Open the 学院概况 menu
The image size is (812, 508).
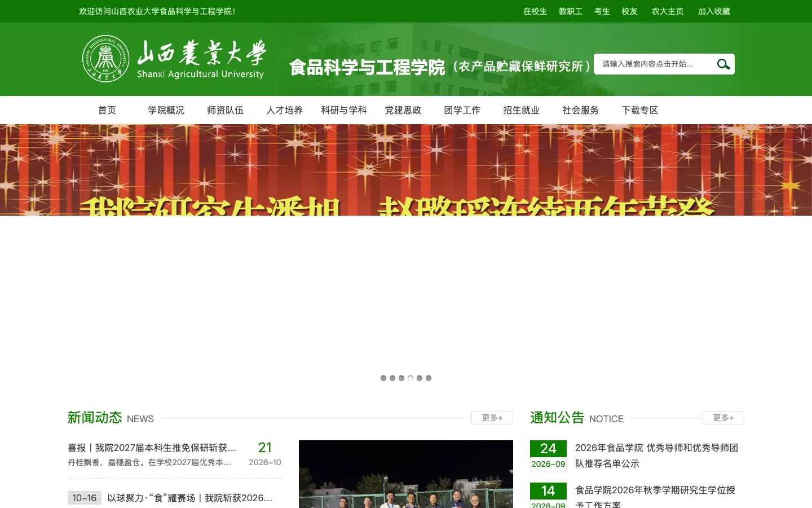click(166, 110)
